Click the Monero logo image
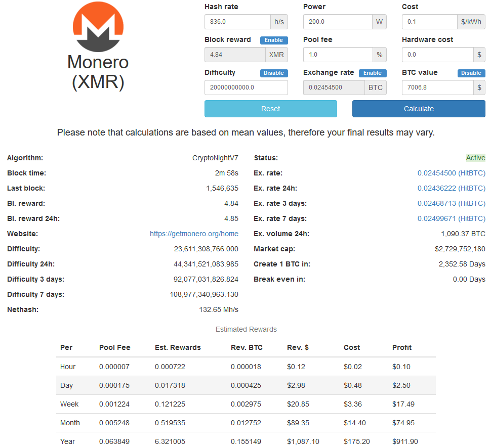 (x=98, y=27)
